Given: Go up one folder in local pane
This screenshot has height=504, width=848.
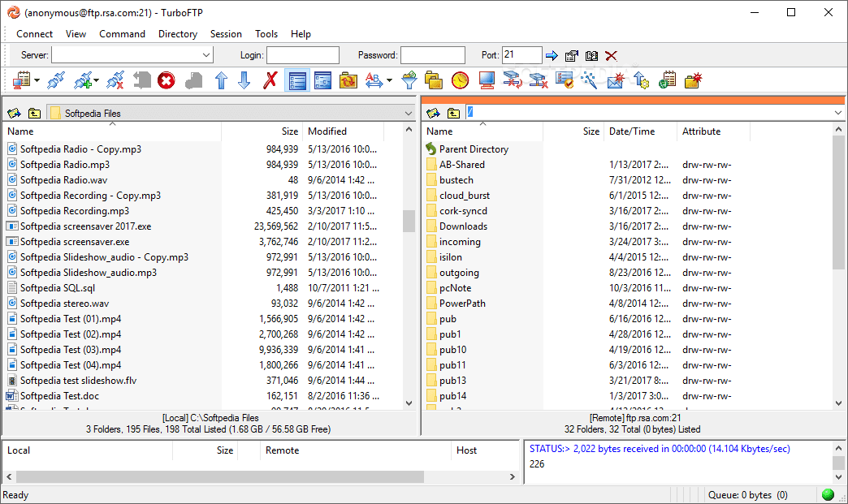Looking at the screenshot, I should point(34,114).
